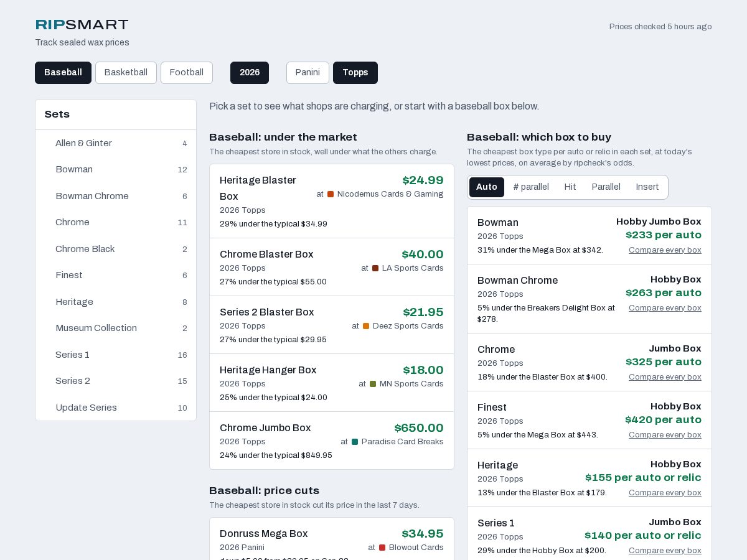Open the Series 2 Blaster Box deal
Viewport: 747px width, 560px height.
tap(332, 325)
